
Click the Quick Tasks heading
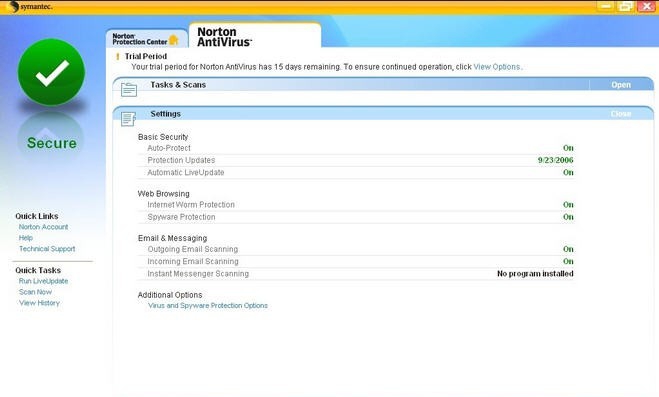38,270
